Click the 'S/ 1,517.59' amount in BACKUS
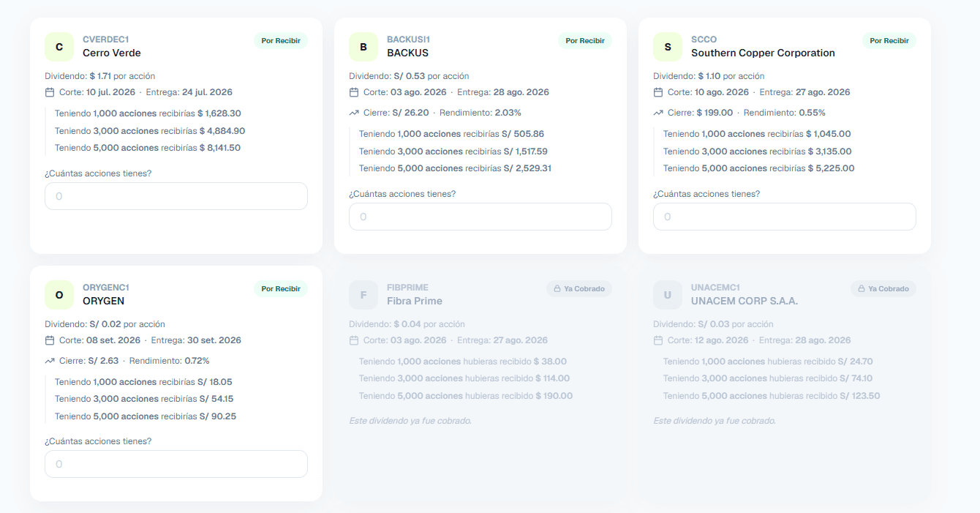The image size is (980, 513). point(526,151)
